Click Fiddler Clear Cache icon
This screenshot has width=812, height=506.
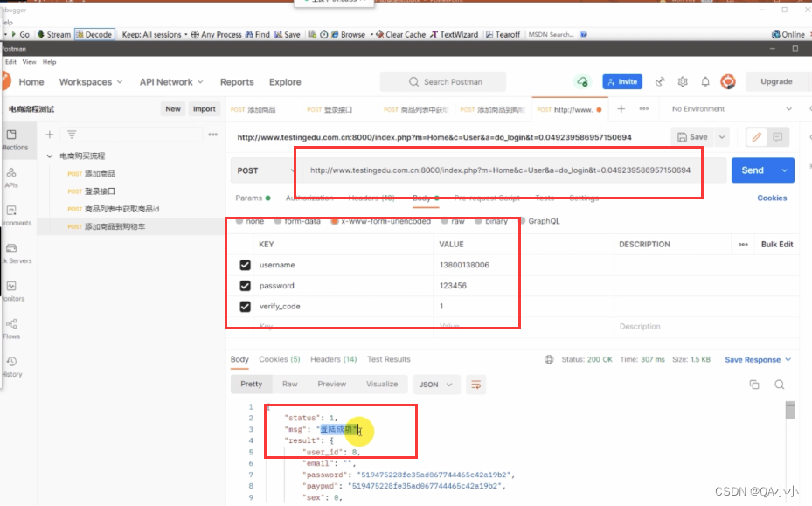coord(400,34)
